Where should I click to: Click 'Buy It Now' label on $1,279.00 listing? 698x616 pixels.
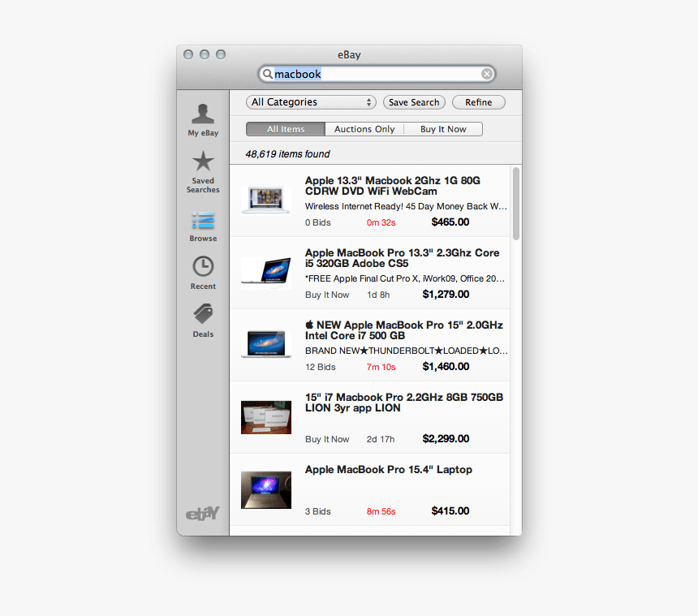tap(327, 295)
